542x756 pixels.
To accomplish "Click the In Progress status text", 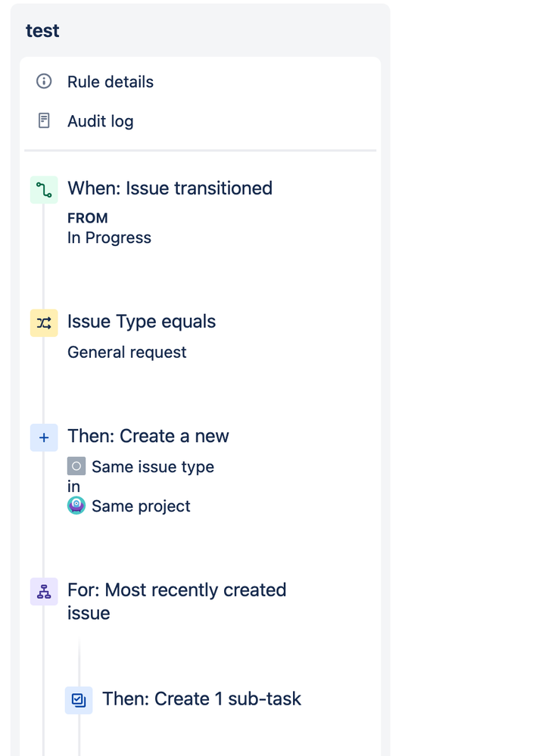I will [x=109, y=238].
